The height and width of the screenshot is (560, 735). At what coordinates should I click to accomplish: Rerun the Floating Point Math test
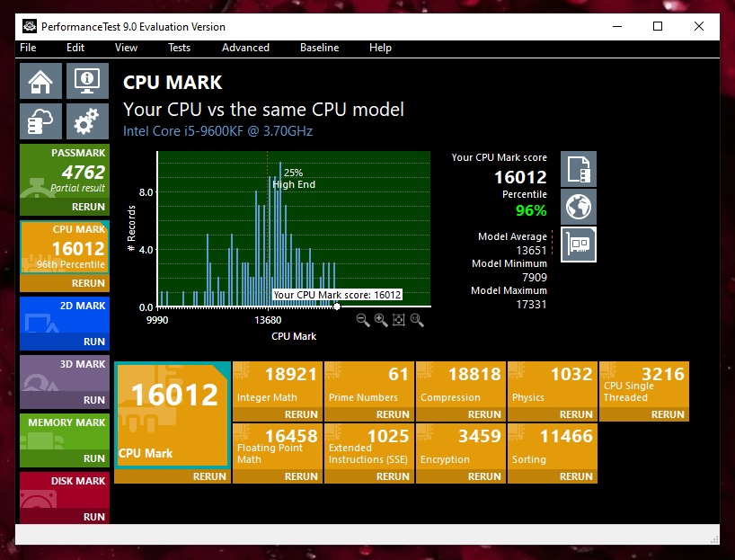coord(278,476)
